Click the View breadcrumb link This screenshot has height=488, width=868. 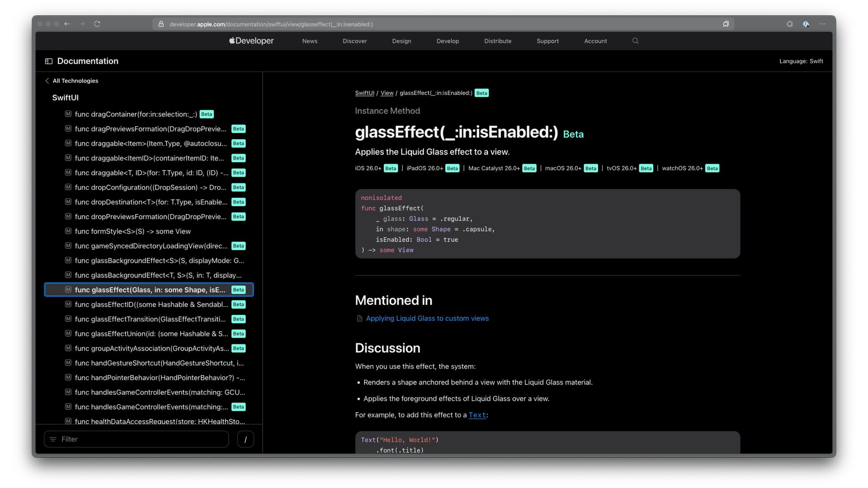coord(387,93)
